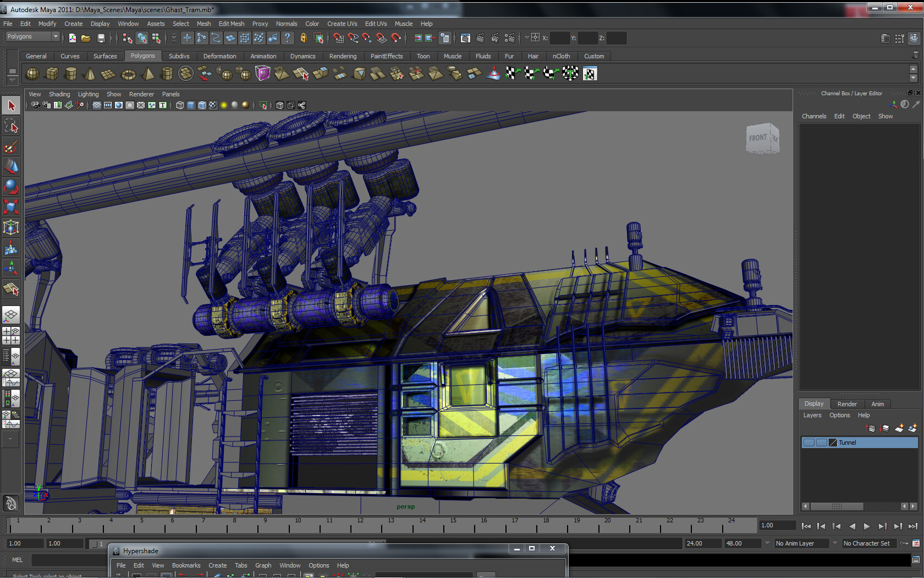Click the polygon cylinder shelf icon
The width and height of the screenshot is (924, 578).
(71, 73)
